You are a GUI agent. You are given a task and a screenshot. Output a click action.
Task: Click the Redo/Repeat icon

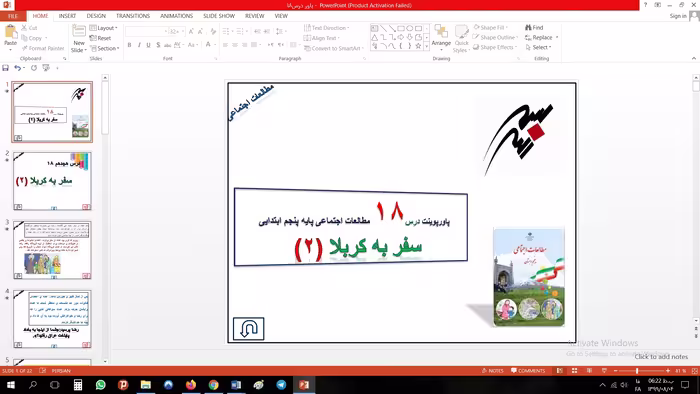(33, 68)
